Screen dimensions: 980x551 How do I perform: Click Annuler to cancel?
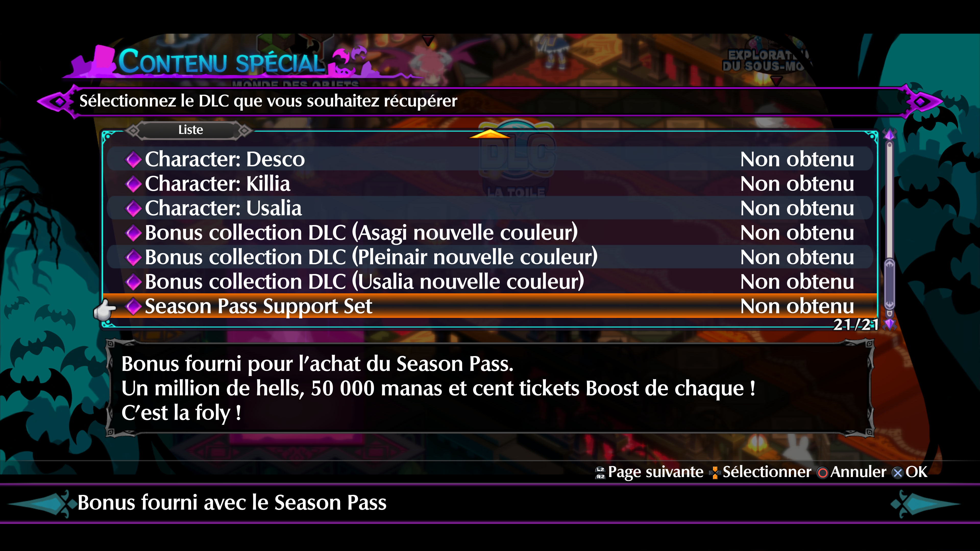tap(858, 472)
